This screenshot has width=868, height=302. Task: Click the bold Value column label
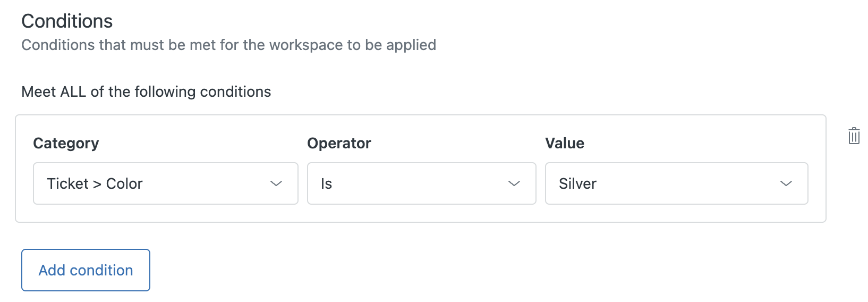click(x=565, y=143)
